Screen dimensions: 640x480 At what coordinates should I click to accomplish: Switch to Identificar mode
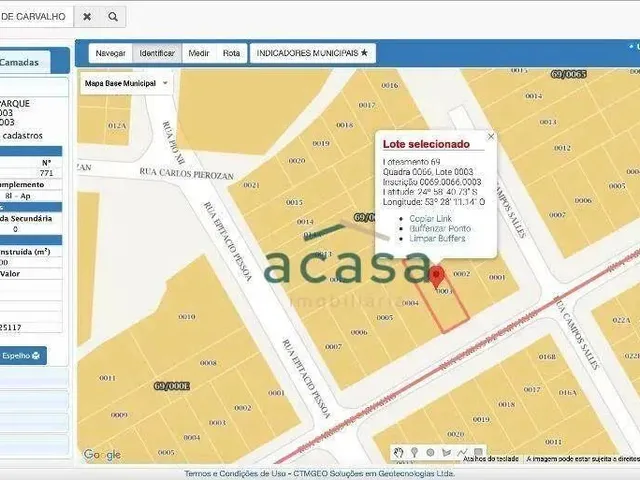coord(157,53)
